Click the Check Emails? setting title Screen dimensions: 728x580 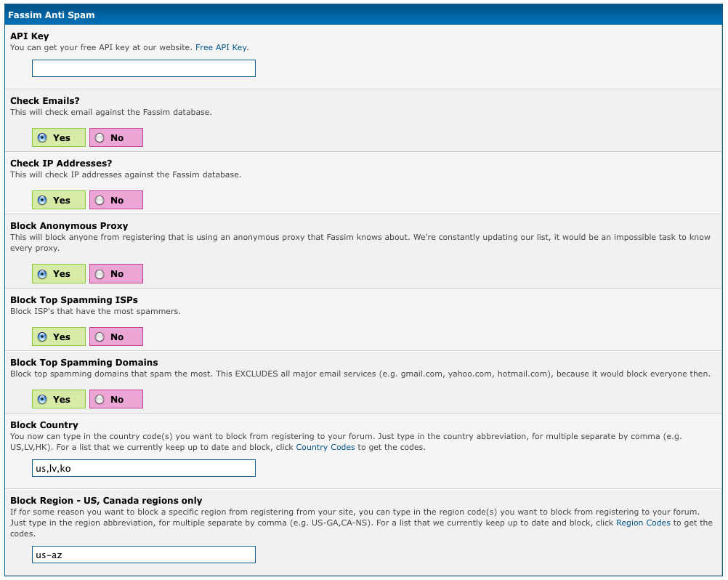[x=45, y=101]
